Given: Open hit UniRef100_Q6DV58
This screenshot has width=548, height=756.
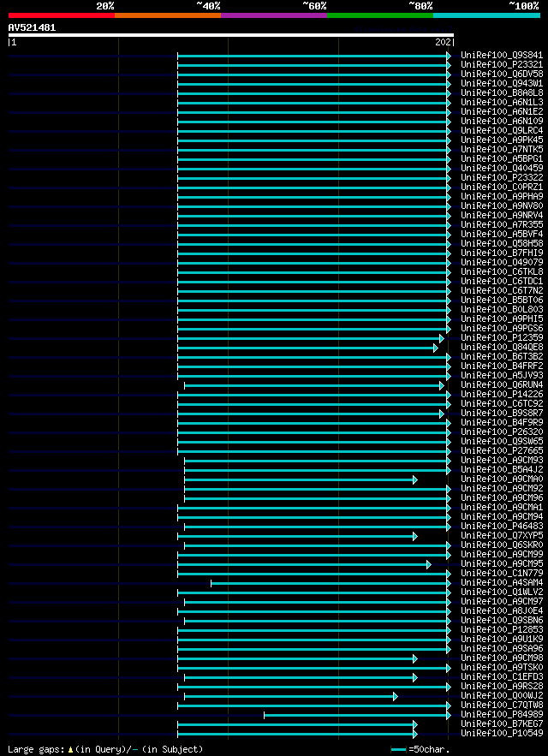Looking at the screenshot, I should coord(502,74).
